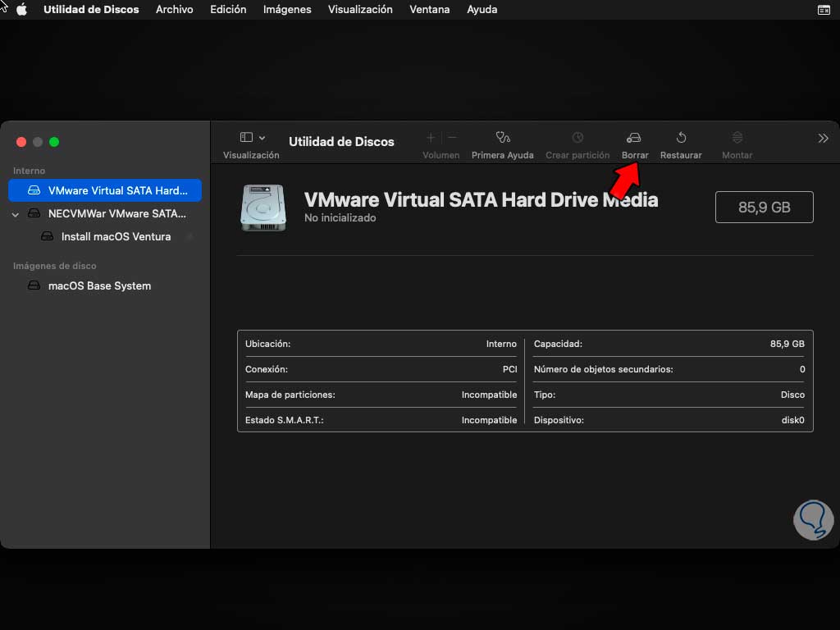
Task: Click the Primera Ayuda stethoscope icon
Action: pyautogui.click(x=503, y=138)
